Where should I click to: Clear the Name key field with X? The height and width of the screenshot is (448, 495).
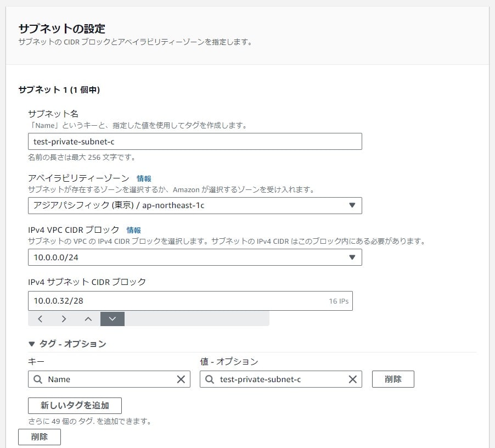point(181,379)
